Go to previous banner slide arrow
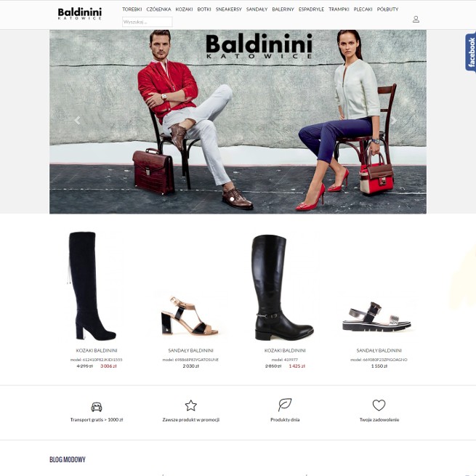The width and height of the screenshot is (476, 476). tap(78, 121)
